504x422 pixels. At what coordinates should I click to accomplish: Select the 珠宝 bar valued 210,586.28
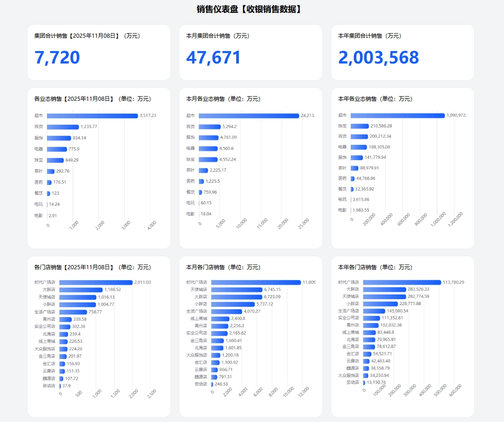click(359, 126)
